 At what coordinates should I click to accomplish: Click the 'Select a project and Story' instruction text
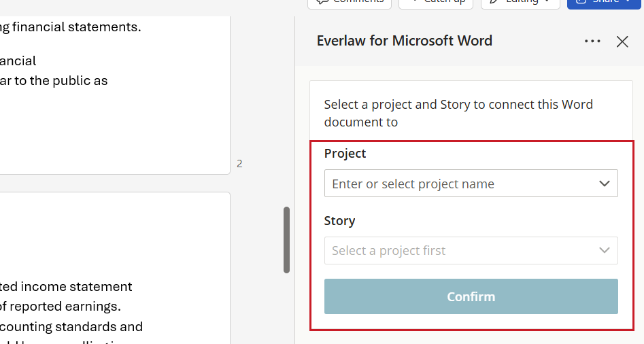tap(458, 114)
